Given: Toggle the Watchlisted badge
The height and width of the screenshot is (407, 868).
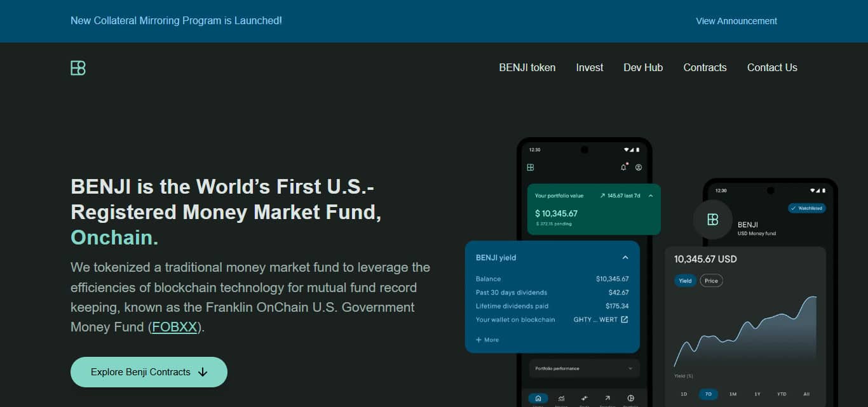Looking at the screenshot, I should click(x=807, y=208).
